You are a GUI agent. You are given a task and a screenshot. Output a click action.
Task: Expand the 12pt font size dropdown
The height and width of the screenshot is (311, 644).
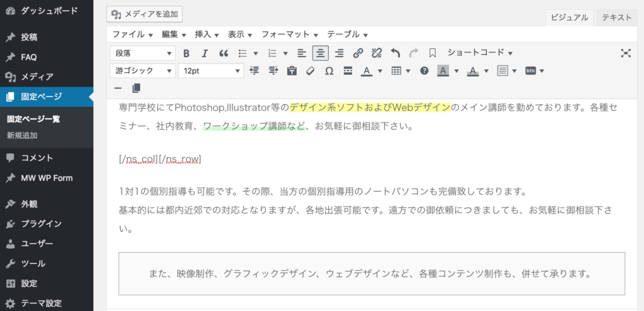tap(211, 71)
